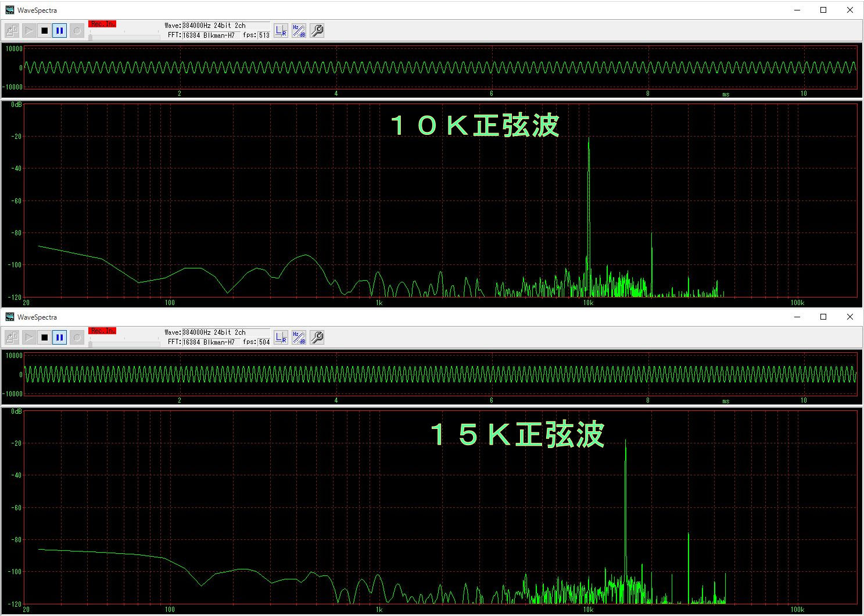
Task: Close the bottom WaveSpectra window
Action: (850, 317)
